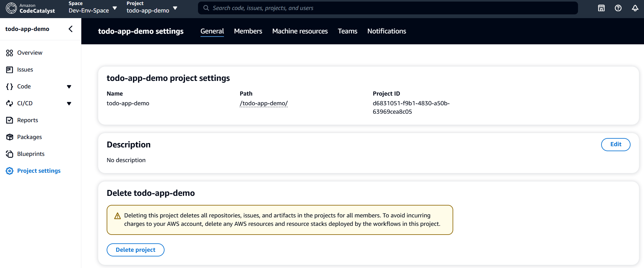This screenshot has width=644, height=268.
Task: Collapse the todo-app-demo sidebar navigation
Action: (x=71, y=29)
